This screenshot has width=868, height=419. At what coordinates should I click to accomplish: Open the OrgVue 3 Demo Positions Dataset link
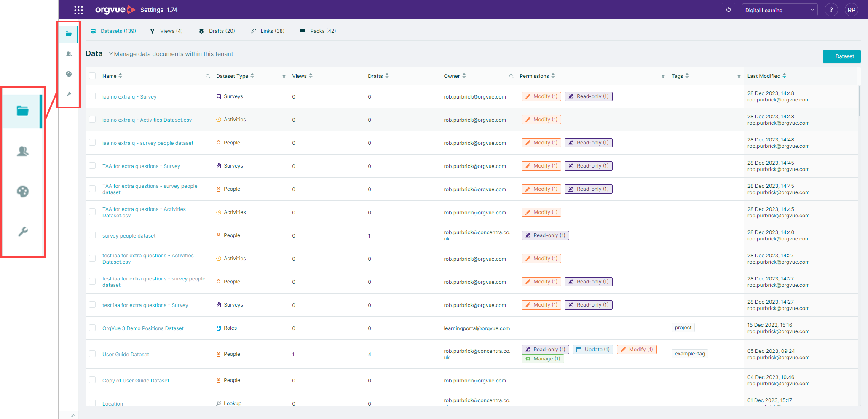coord(143,328)
